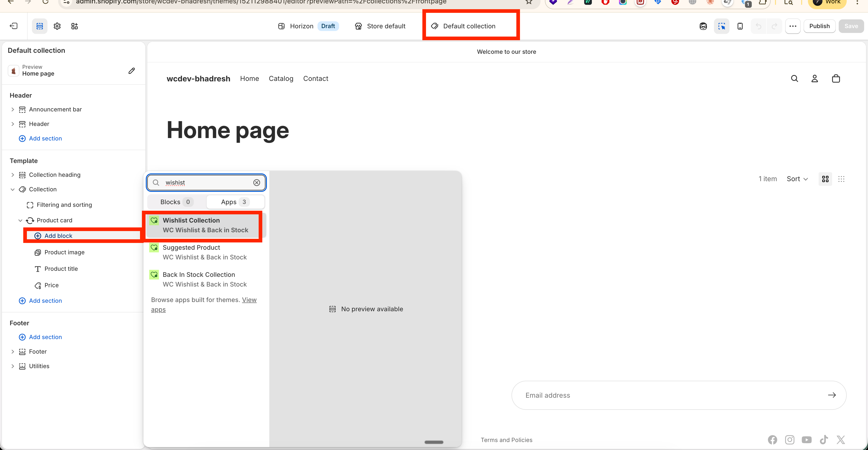
Task: Open the Catalog storefront menu link
Action: click(281, 78)
